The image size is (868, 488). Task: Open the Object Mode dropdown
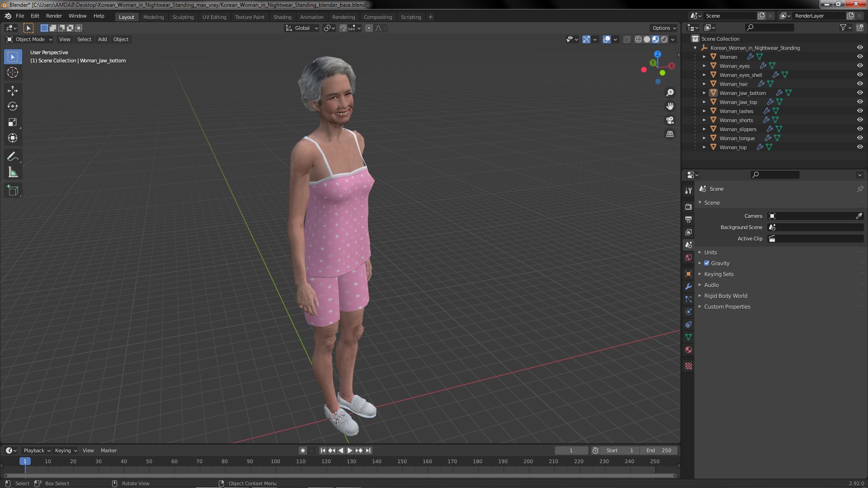(29, 39)
